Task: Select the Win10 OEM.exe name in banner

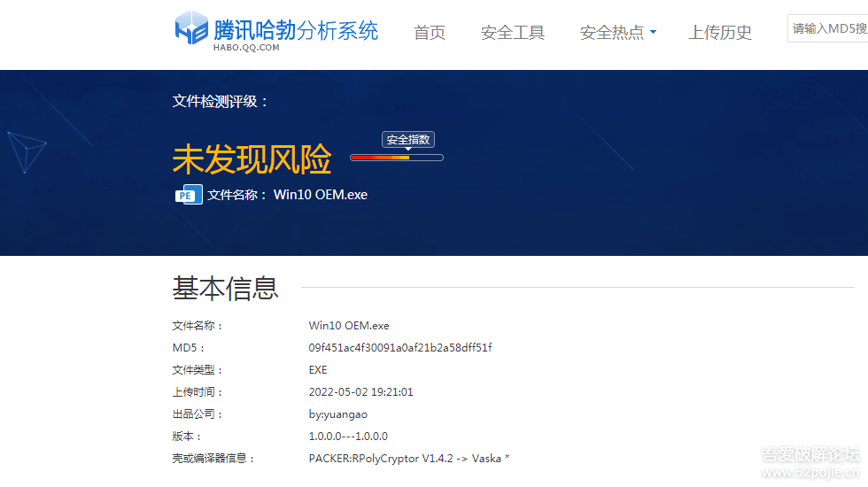Action: click(x=321, y=195)
